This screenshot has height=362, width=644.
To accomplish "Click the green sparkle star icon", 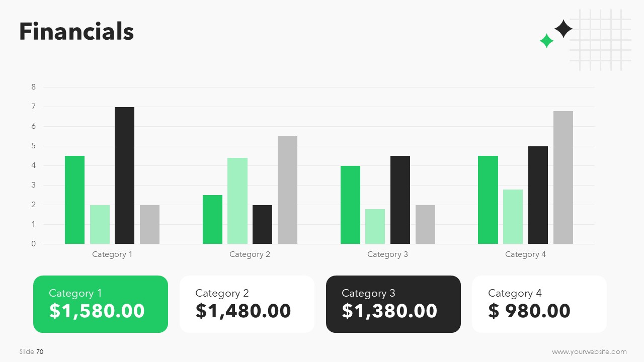I will point(546,41).
